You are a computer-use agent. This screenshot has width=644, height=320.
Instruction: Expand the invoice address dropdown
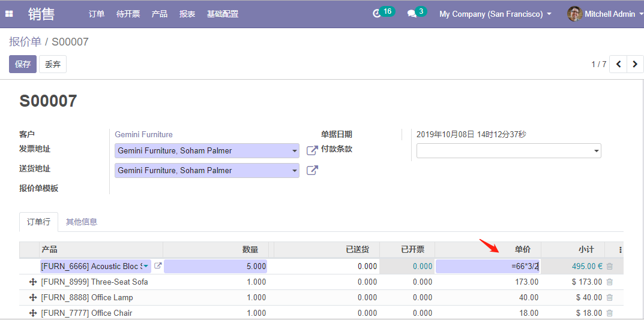tap(294, 151)
